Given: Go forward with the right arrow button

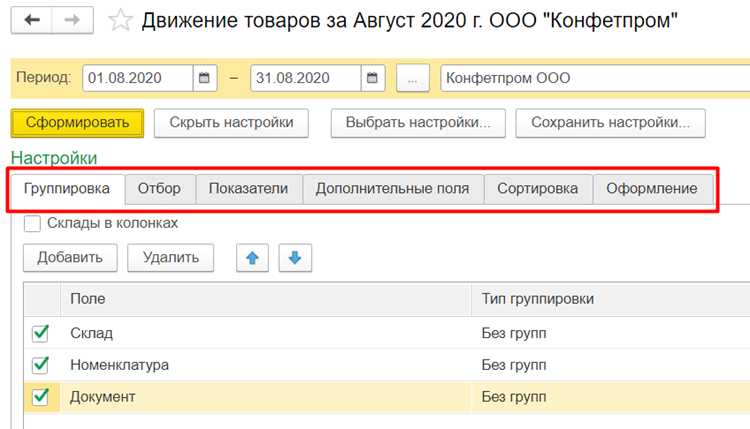Looking at the screenshot, I should tap(73, 20).
